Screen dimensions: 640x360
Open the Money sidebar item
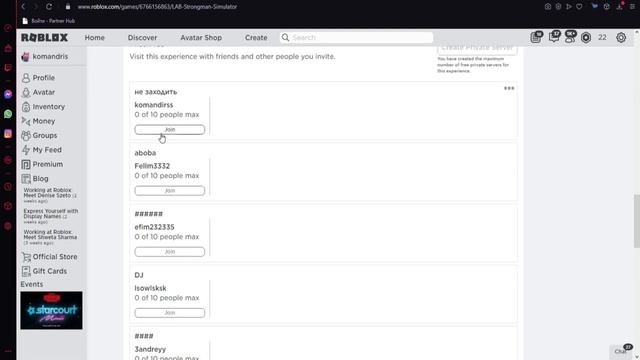coord(38,121)
